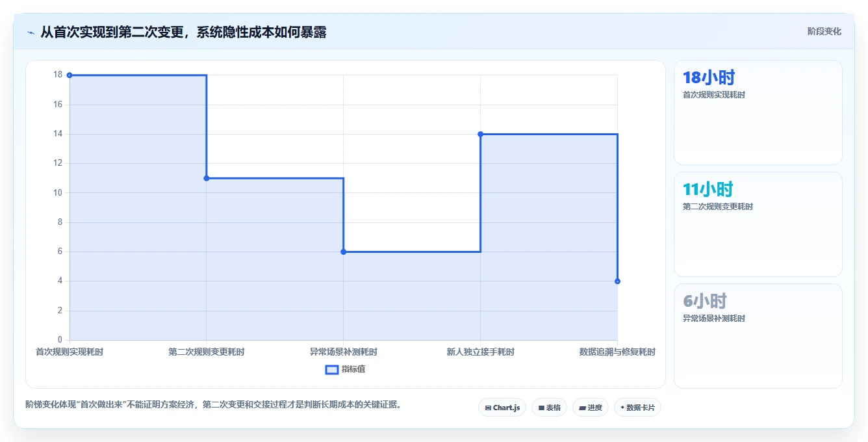The width and height of the screenshot is (868, 442).
Task: Select the 表格 tag
Action: (549, 408)
